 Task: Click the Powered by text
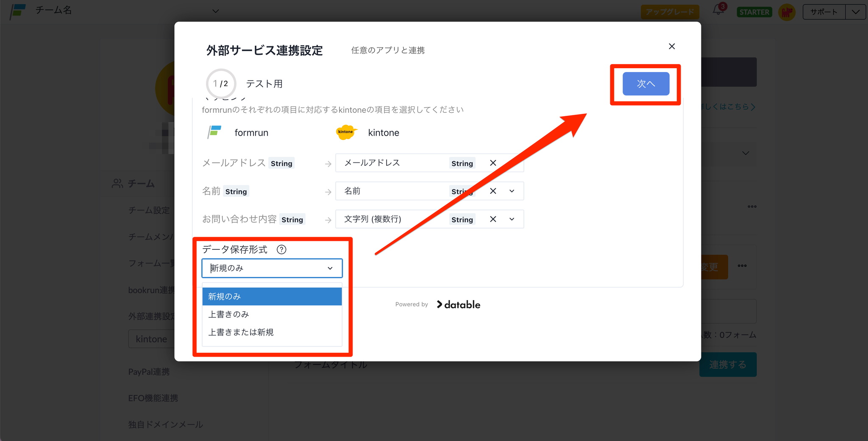pyautogui.click(x=412, y=304)
